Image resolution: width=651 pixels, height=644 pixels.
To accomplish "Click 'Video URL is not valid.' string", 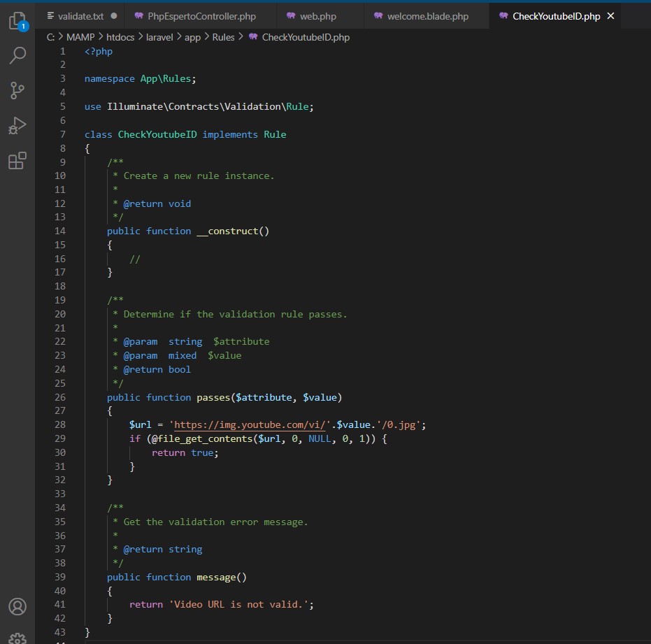I will coord(238,605).
